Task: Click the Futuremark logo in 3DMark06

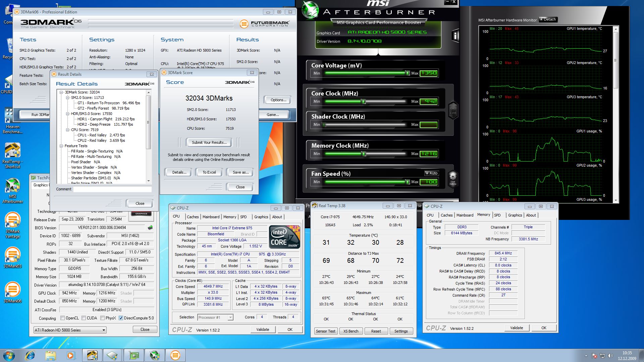Action: 264,24
